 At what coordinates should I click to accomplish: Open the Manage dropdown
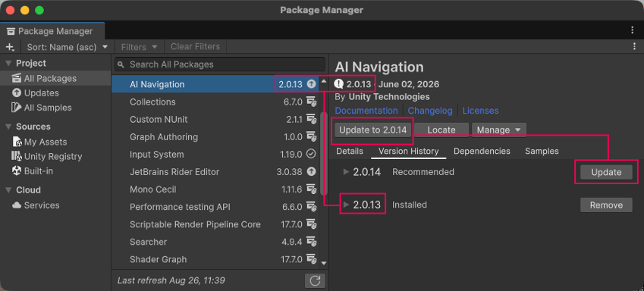click(x=498, y=130)
